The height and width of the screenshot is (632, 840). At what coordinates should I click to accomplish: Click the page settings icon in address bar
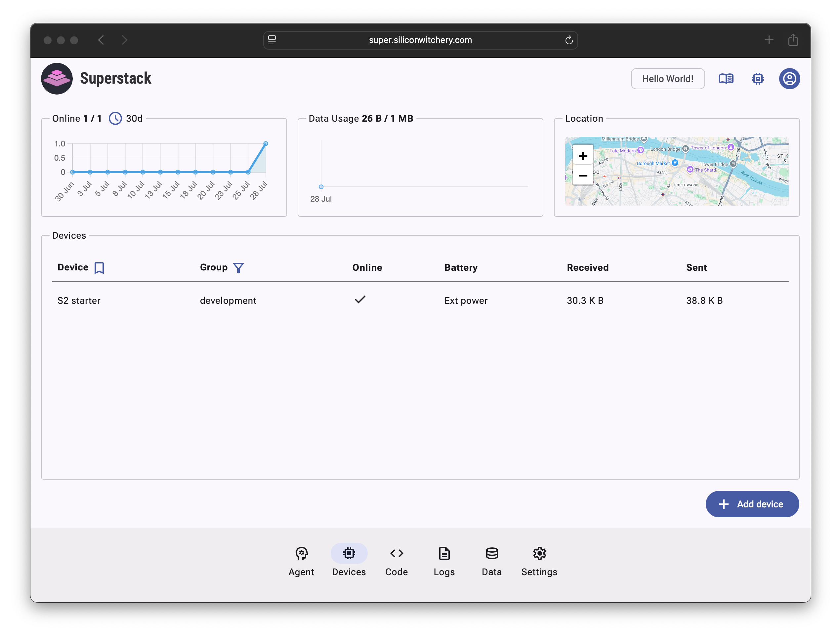tap(272, 40)
